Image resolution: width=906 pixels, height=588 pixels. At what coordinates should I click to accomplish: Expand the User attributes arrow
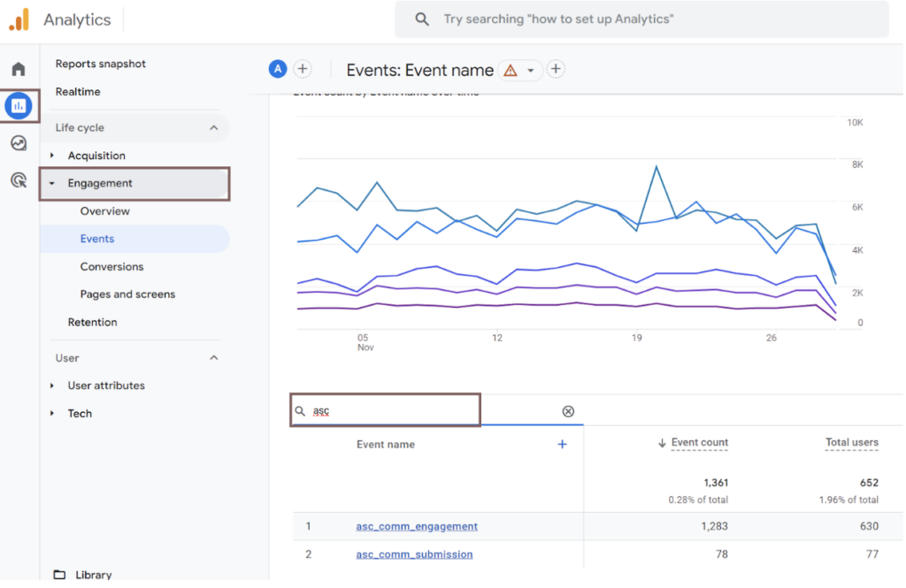click(x=52, y=386)
